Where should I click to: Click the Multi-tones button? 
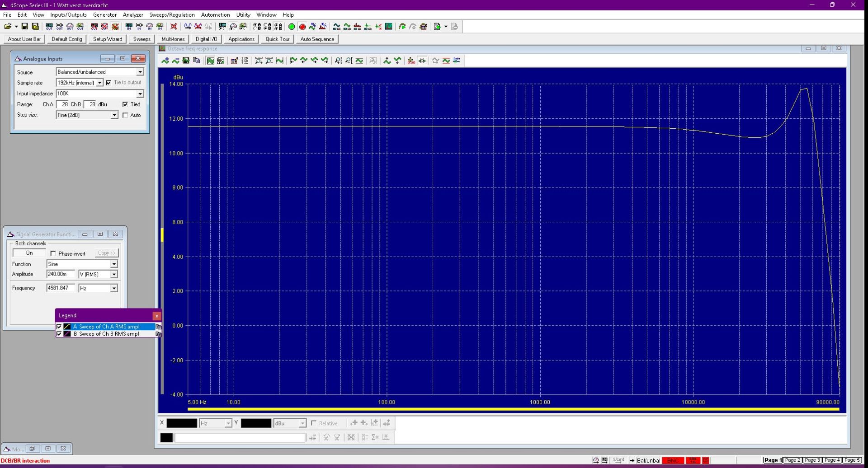173,39
